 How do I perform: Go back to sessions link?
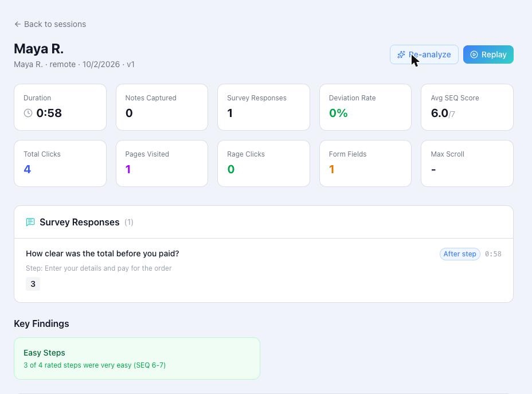50,24
